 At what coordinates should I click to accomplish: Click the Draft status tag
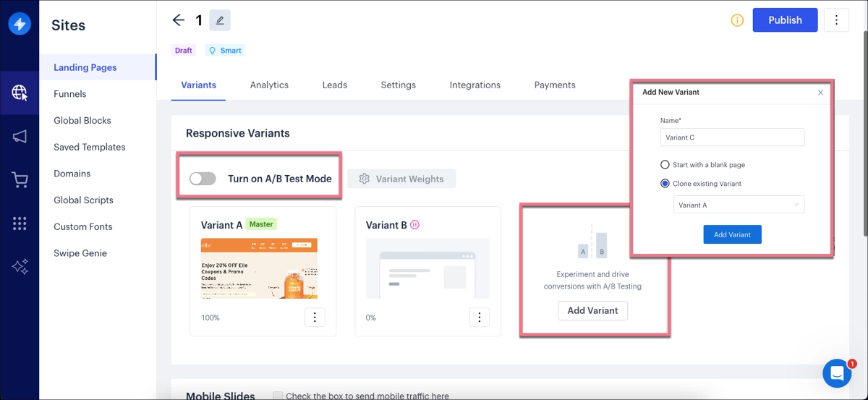pos(184,51)
